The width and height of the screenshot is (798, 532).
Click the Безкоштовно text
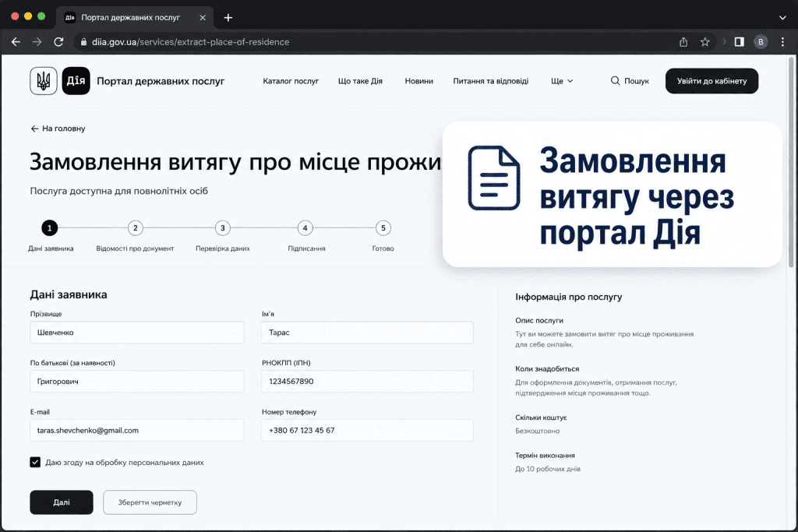(x=538, y=431)
